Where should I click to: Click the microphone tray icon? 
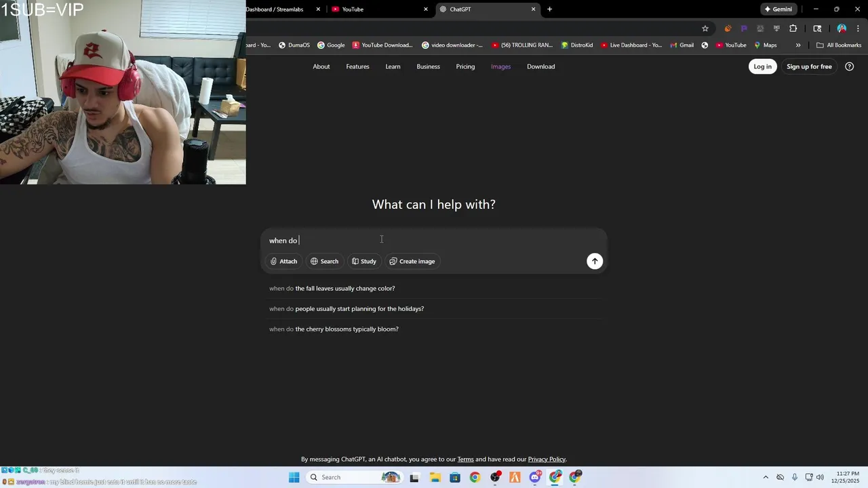[795, 477]
